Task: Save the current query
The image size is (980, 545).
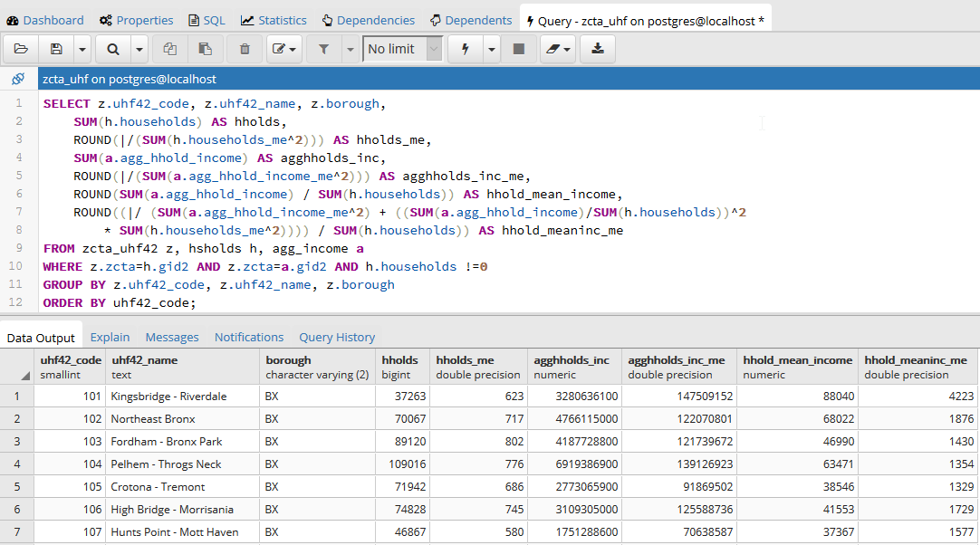Action: click(55, 48)
